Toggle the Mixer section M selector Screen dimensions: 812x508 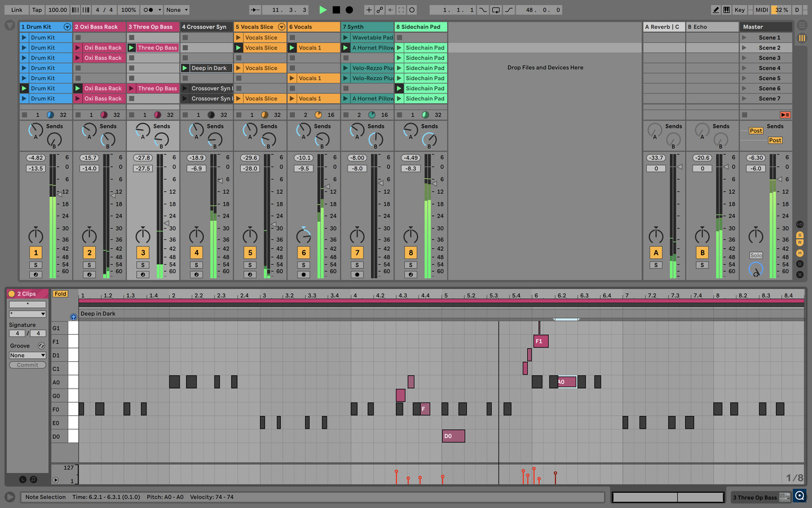tap(800, 253)
